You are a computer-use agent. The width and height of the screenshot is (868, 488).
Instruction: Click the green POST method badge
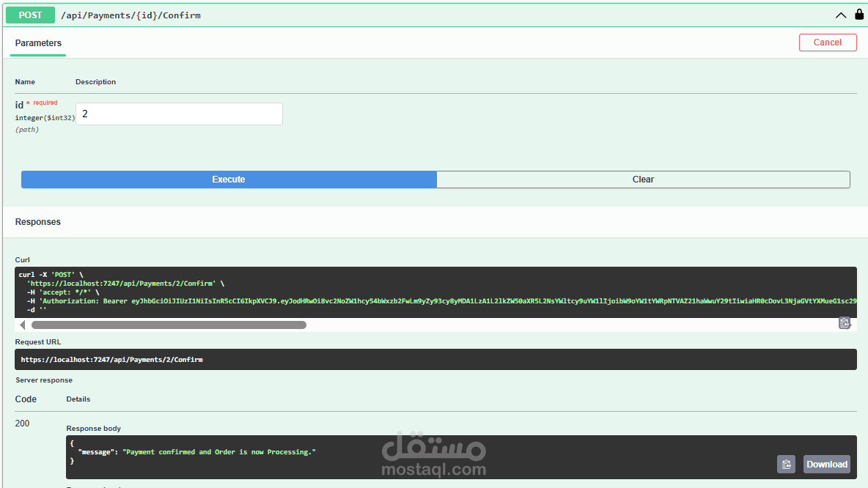31,15
